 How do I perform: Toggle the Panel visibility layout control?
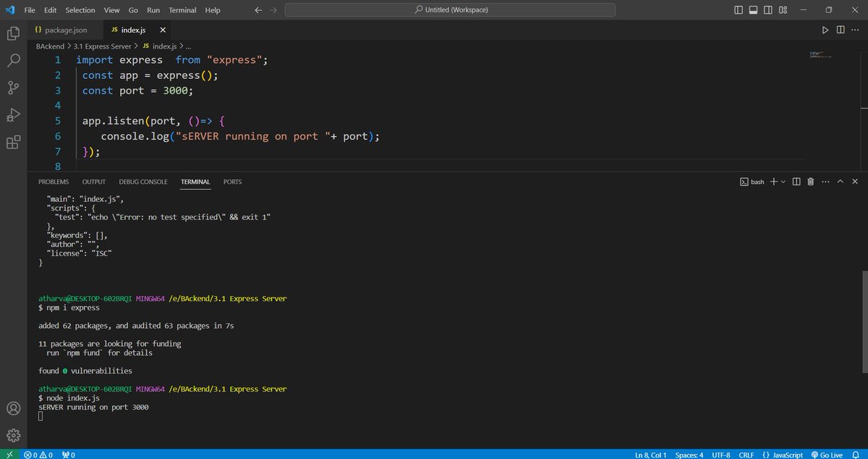click(x=753, y=9)
